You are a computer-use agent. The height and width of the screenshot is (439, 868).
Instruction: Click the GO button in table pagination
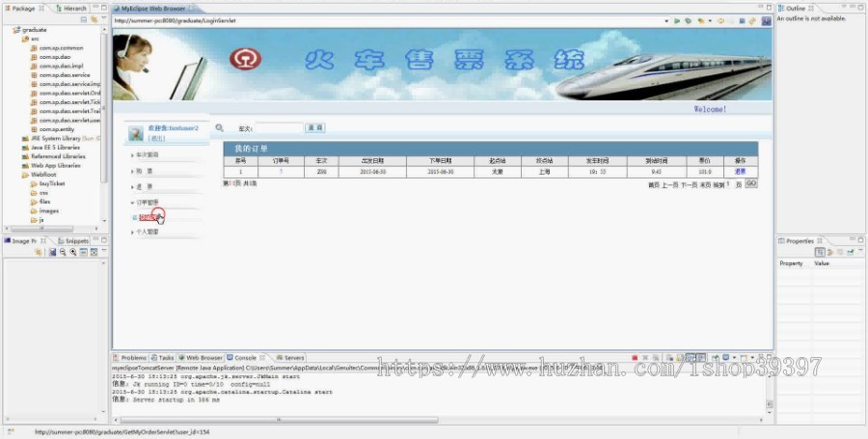(751, 183)
